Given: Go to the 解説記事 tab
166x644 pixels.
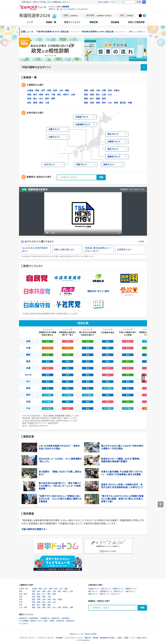Looking at the screenshot, I should pyautogui.click(x=94, y=22).
